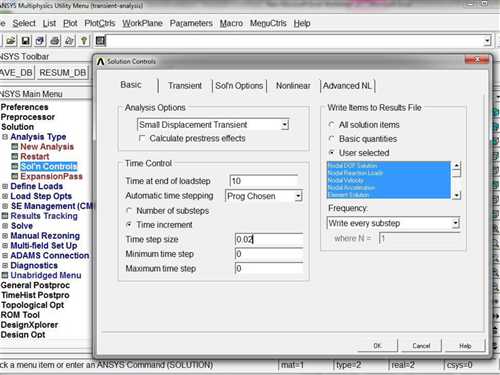Click the icon beside Unabridged Menu
The width and height of the screenshot is (500, 375).
[x=5, y=275]
